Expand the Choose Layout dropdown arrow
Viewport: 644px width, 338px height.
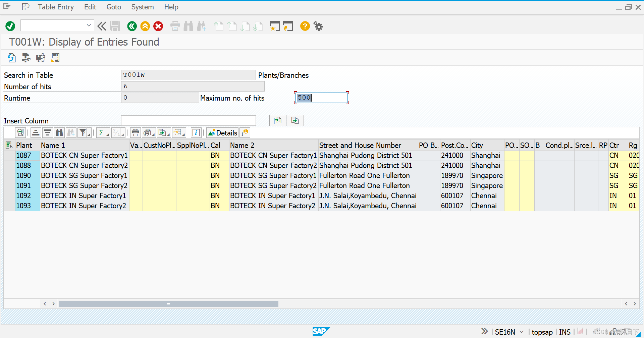183,134
